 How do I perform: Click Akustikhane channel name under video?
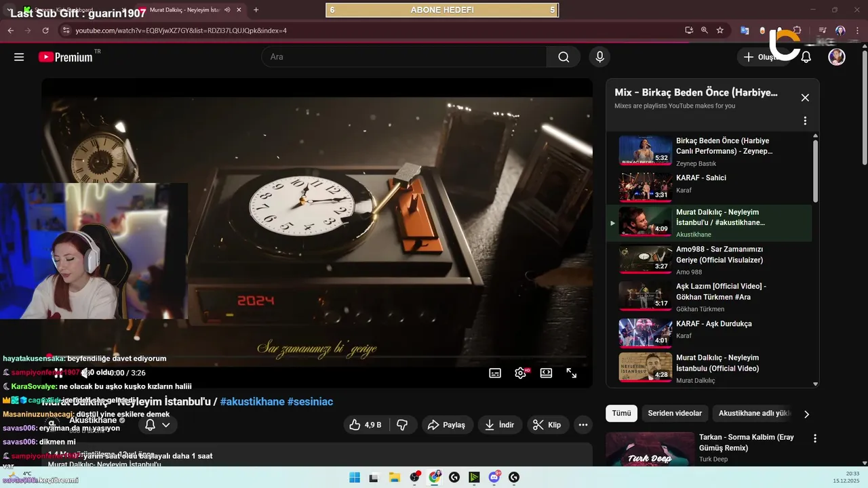[93, 420]
